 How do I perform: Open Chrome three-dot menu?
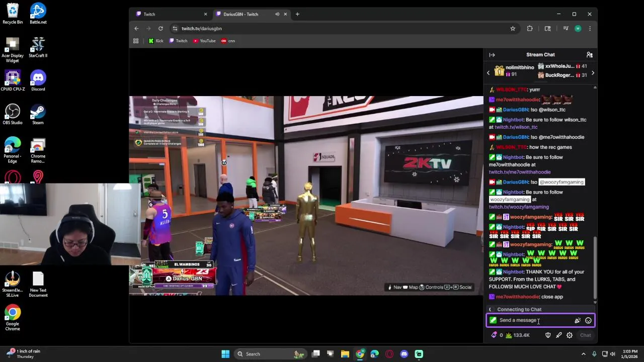tap(590, 29)
